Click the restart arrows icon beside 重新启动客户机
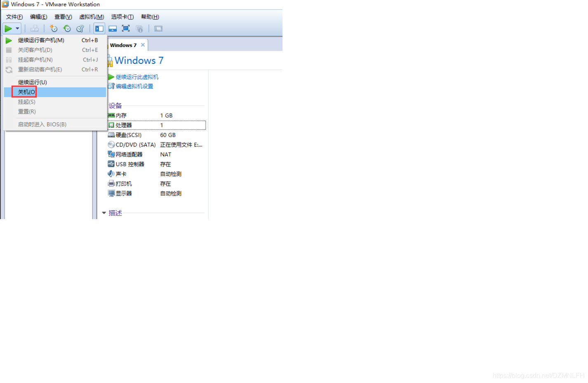This screenshot has height=383, width=588. (x=9, y=70)
